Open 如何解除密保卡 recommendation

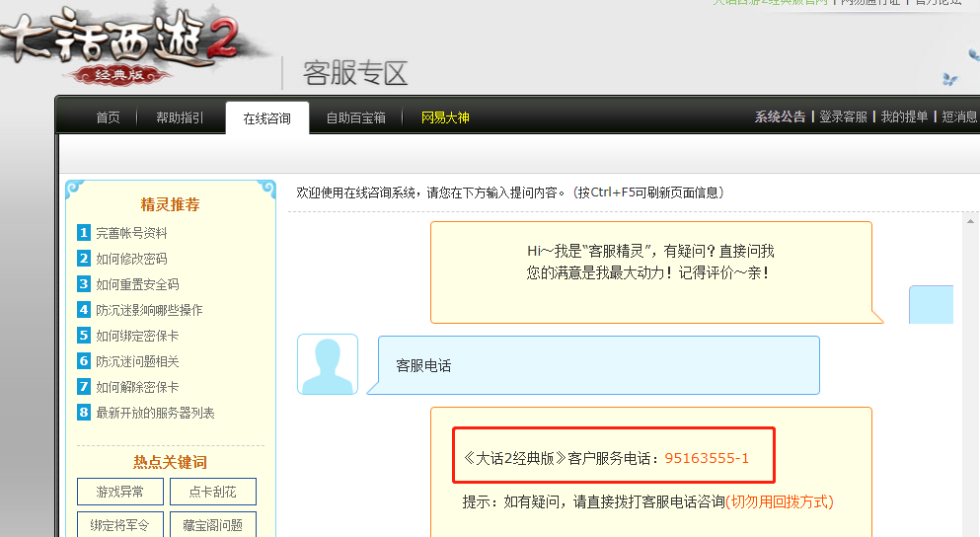point(137,387)
